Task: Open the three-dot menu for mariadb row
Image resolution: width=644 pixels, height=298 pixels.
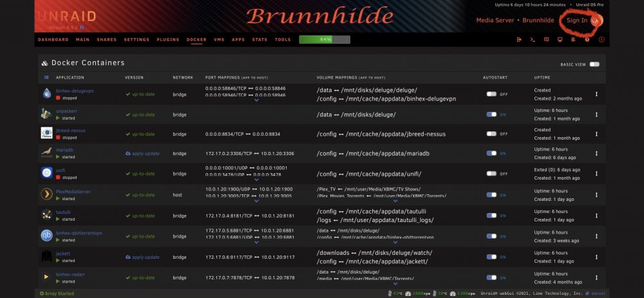Action: 596,153
